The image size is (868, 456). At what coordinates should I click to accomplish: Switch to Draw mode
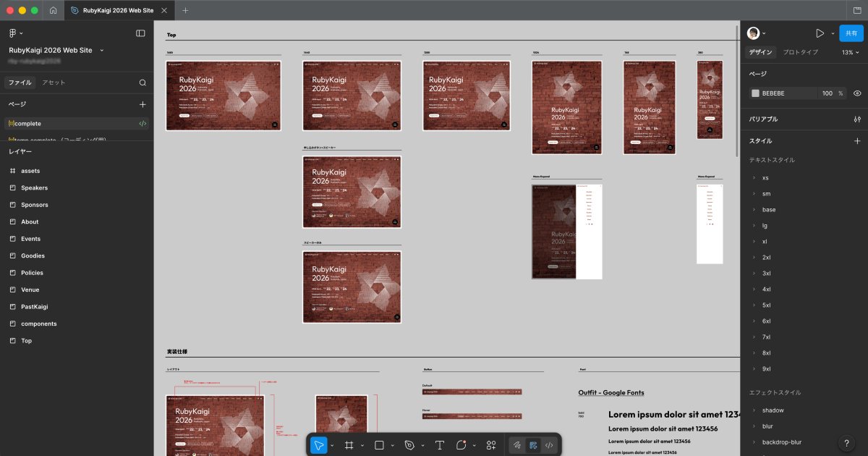516,445
